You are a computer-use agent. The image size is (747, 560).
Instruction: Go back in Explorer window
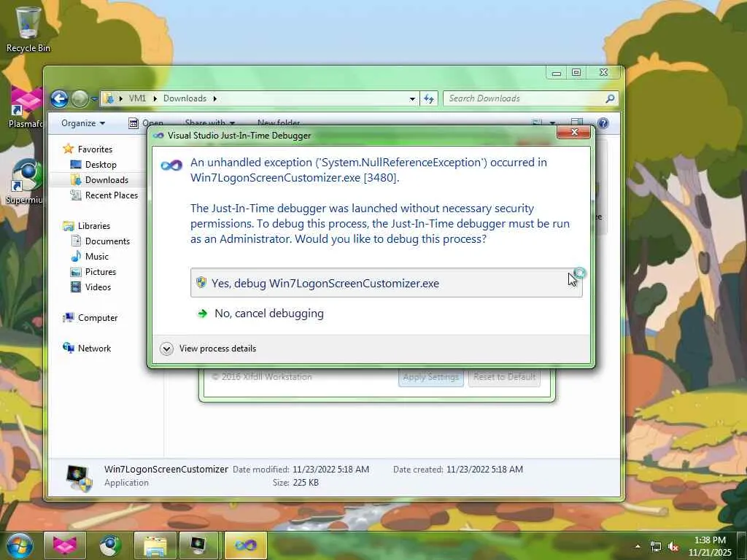click(60, 99)
